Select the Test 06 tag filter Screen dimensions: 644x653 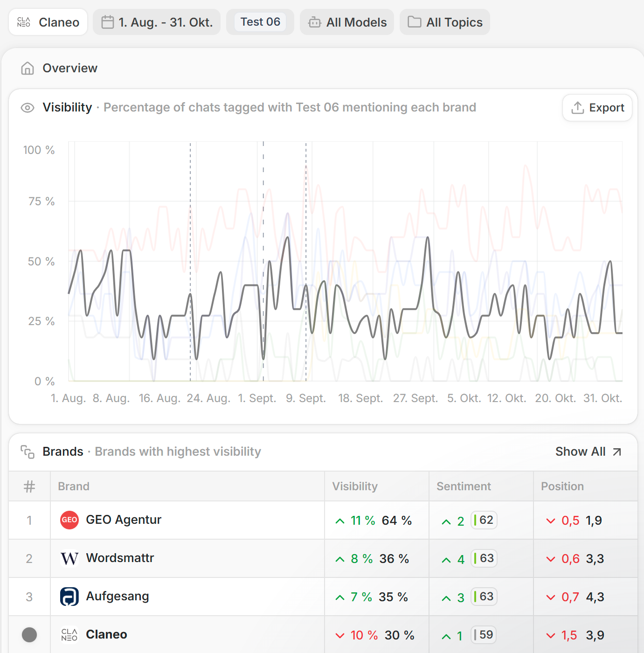pyautogui.click(x=260, y=22)
